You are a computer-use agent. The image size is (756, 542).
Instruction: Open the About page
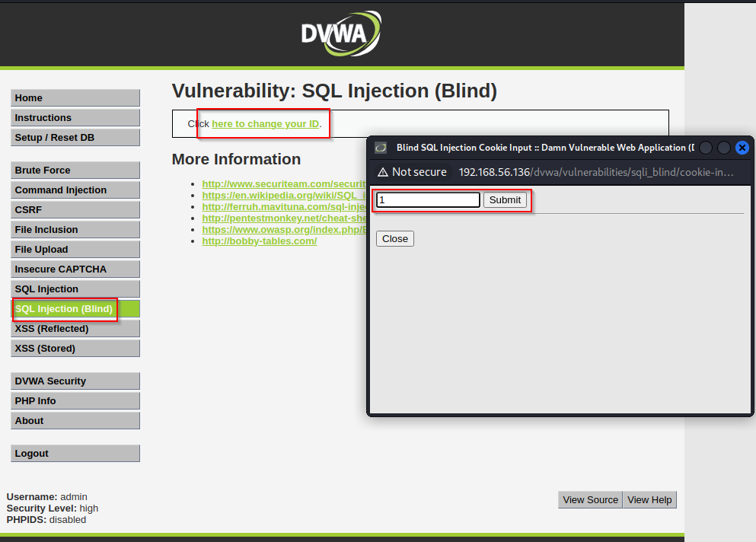pos(75,420)
